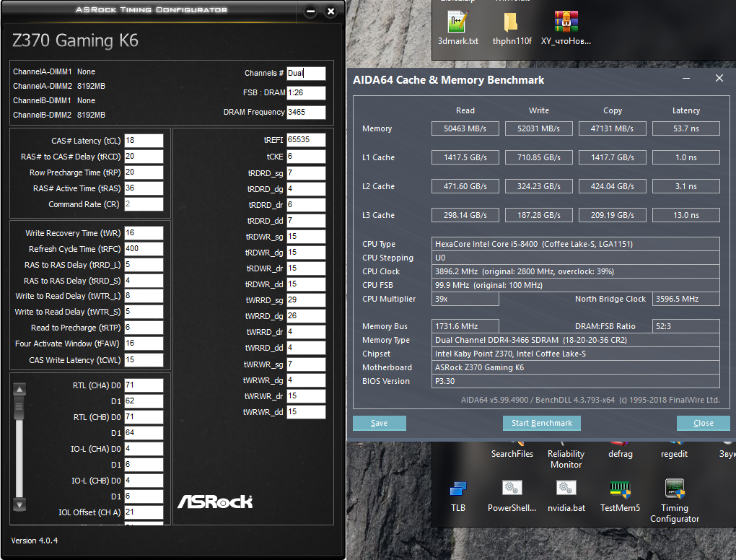Click the tREFI field showing 65535
The width and height of the screenshot is (736, 560).
tap(306, 140)
